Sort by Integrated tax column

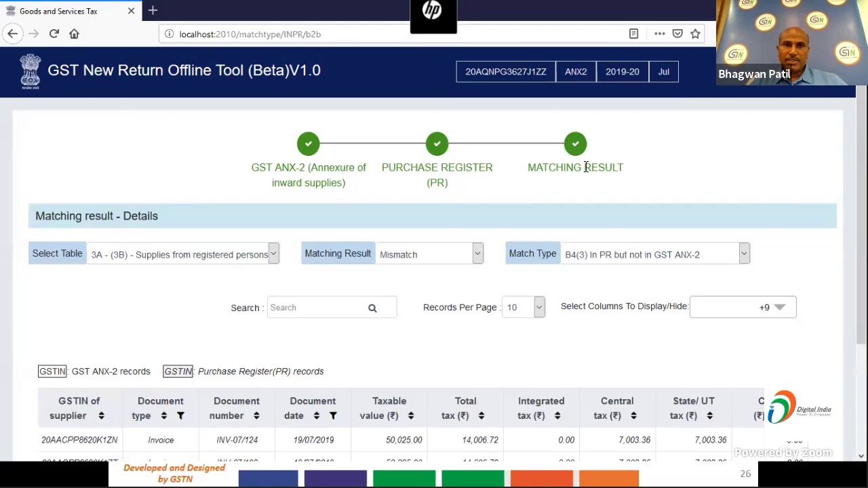[557, 416]
